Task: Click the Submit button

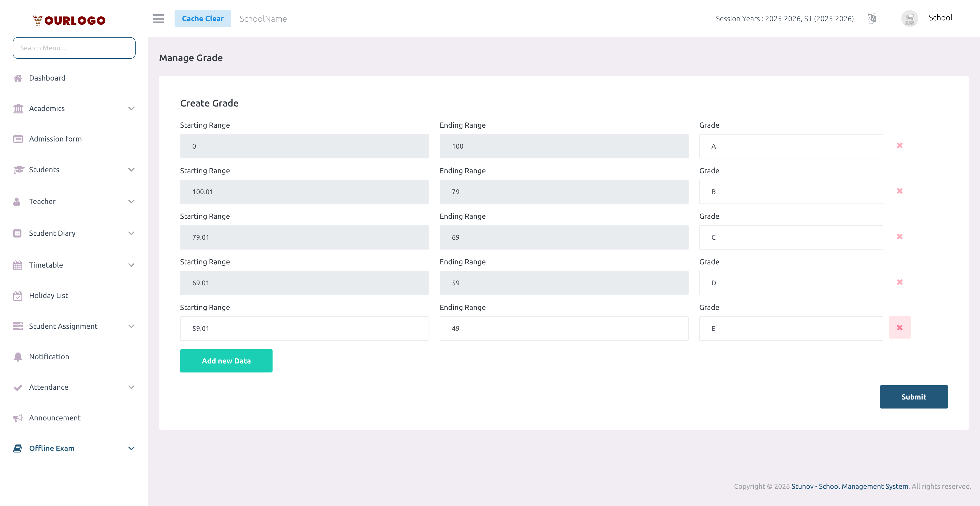Action: 914,397
